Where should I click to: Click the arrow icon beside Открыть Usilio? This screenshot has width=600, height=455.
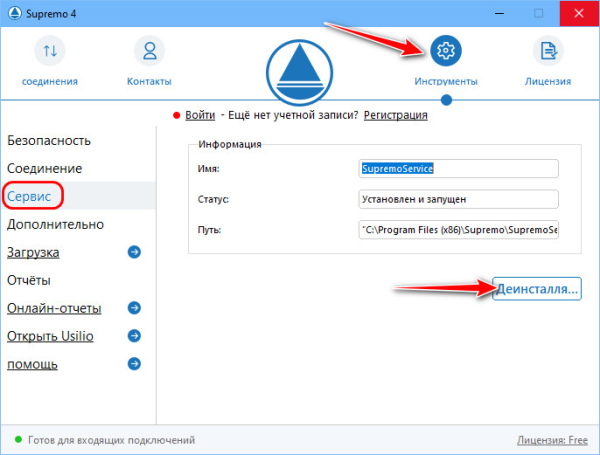point(134,336)
